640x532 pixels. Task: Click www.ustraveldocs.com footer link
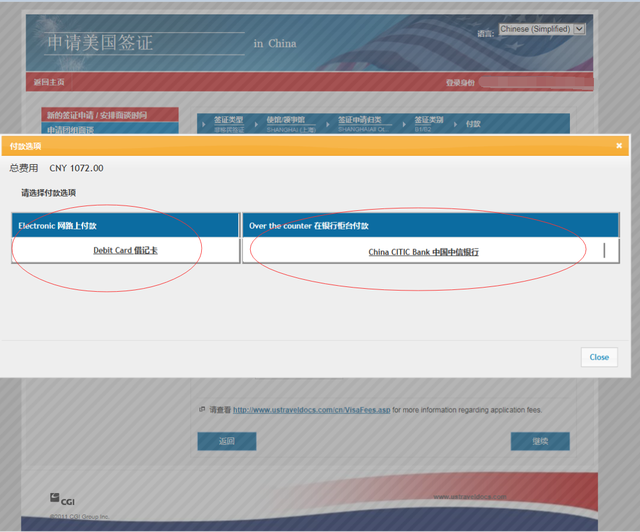470,496
